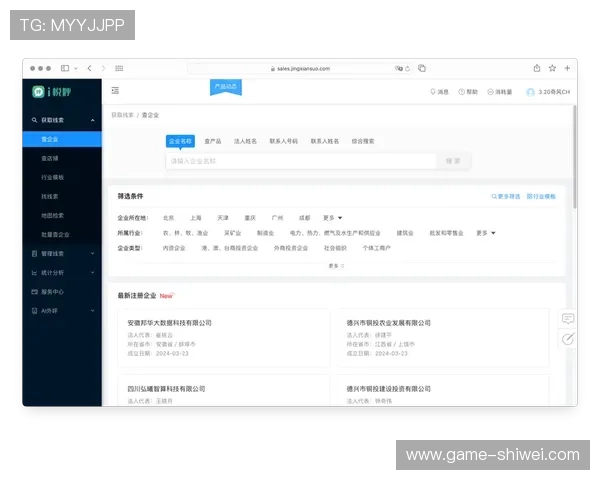Filter by type 个体工商户
The width and height of the screenshot is (600, 480).
point(377,248)
